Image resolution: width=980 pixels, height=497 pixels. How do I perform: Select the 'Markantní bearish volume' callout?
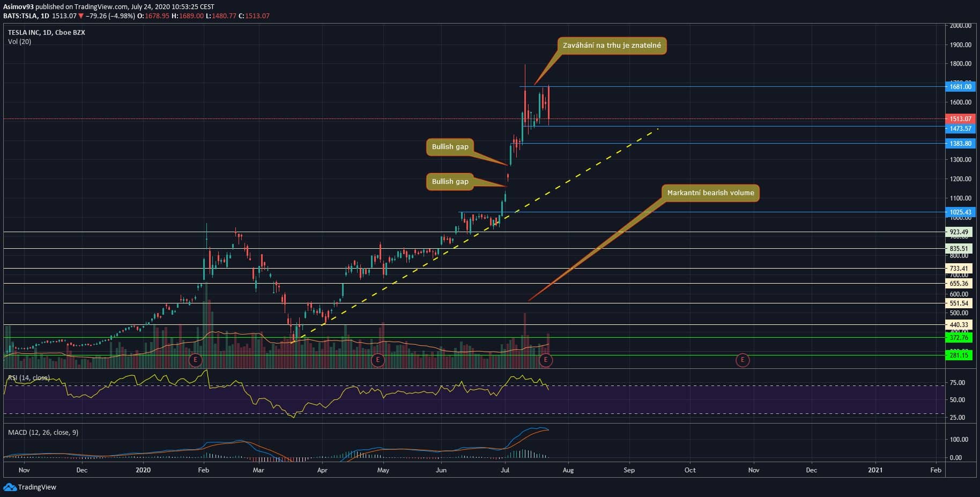(x=710, y=192)
